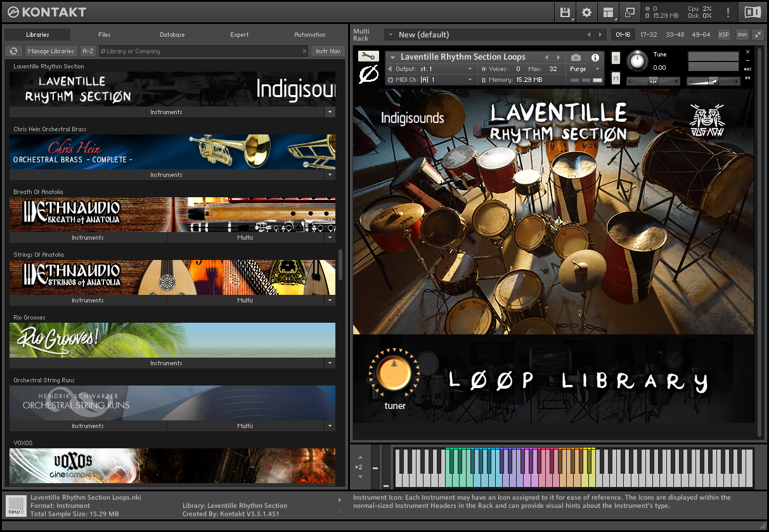
Task: Click the orange tuner knob
Action: (394, 374)
